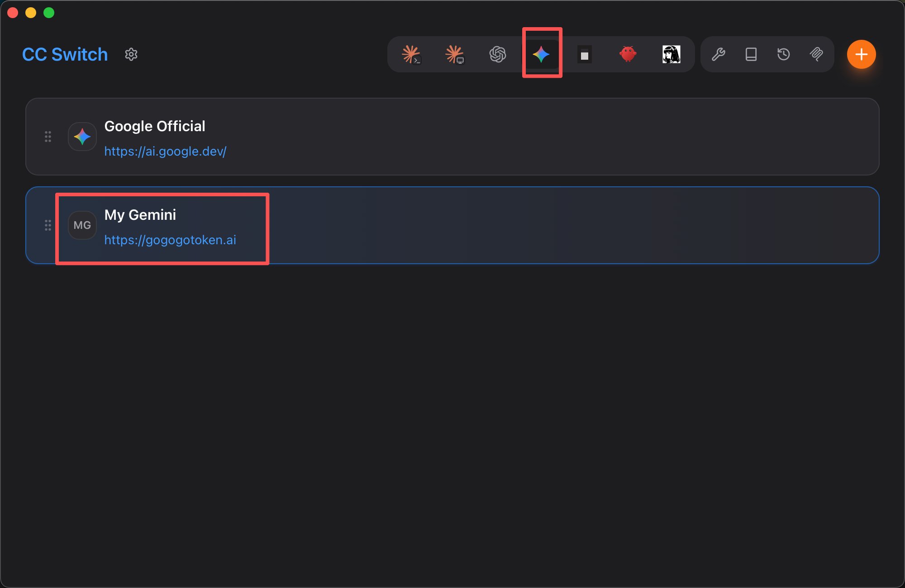Select the My Gemini provider title
Screen dimensions: 905x588
[x=140, y=215]
